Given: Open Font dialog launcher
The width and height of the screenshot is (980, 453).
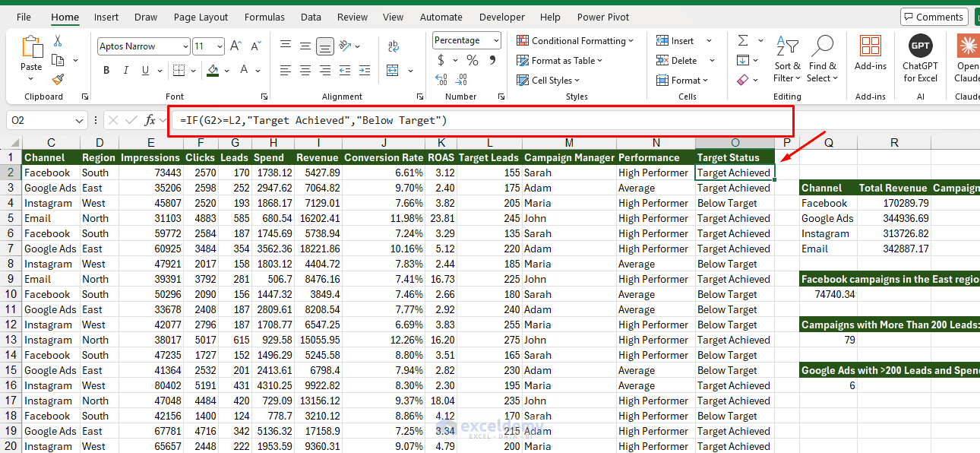Looking at the screenshot, I should 264,97.
